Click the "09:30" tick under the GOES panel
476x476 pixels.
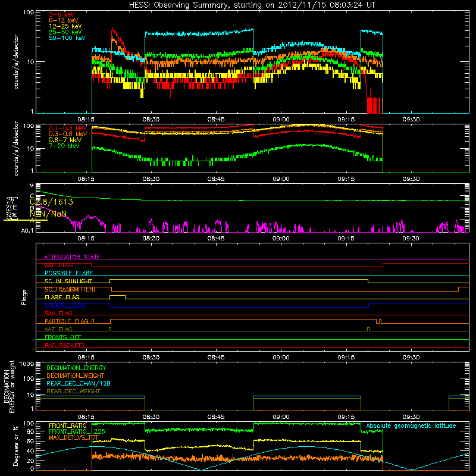[x=411, y=239]
